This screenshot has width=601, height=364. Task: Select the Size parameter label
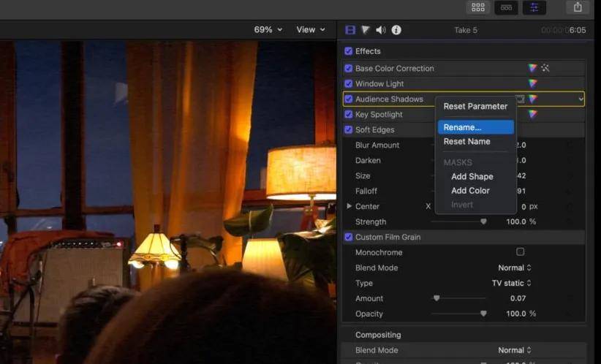[363, 176]
